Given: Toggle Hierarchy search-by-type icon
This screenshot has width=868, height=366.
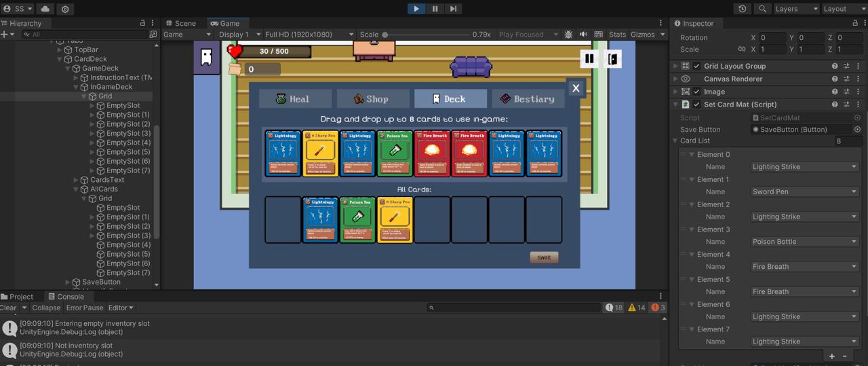Looking at the screenshot, I should [153, 34].
